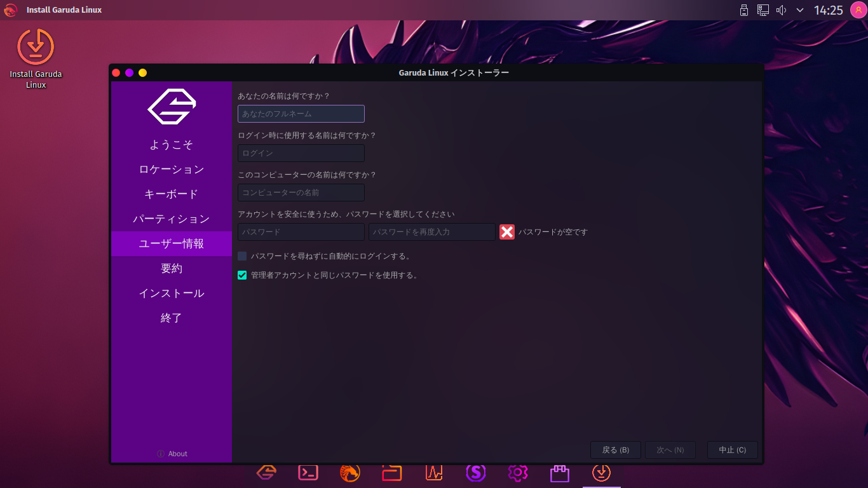This screenshot has height=488, width=868.
Task: Open the volume control tray icon
Action: coord(782,10)
